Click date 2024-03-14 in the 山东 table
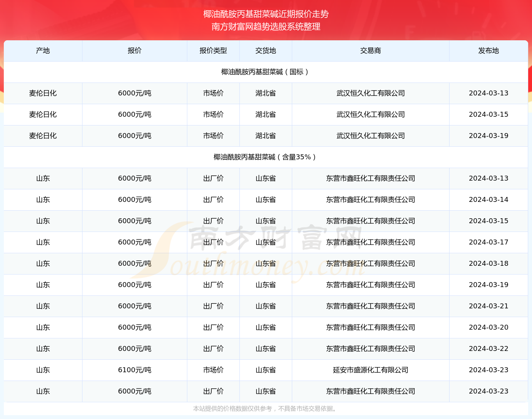532x419 pixels. [x=488, y=200]
